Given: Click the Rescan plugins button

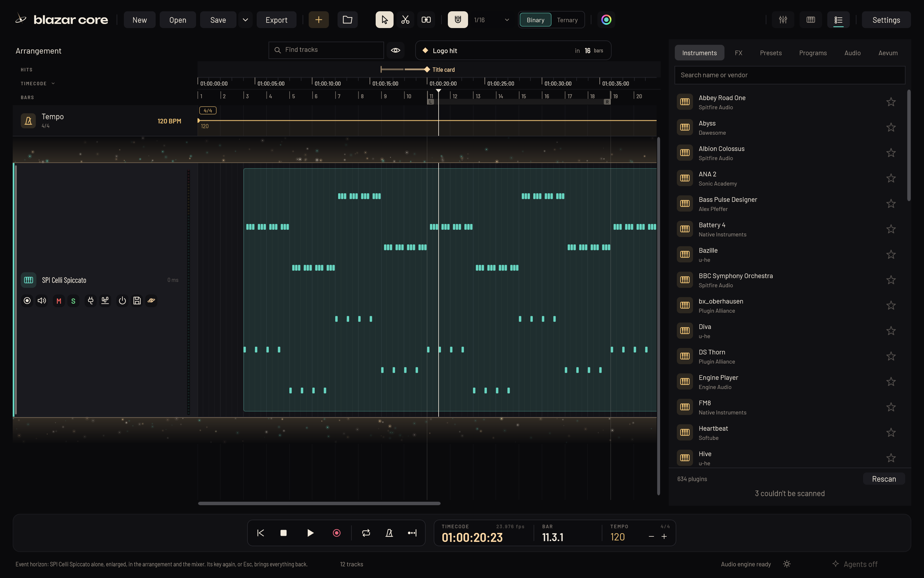Looking at the screenshot, I should click(884, 479).
